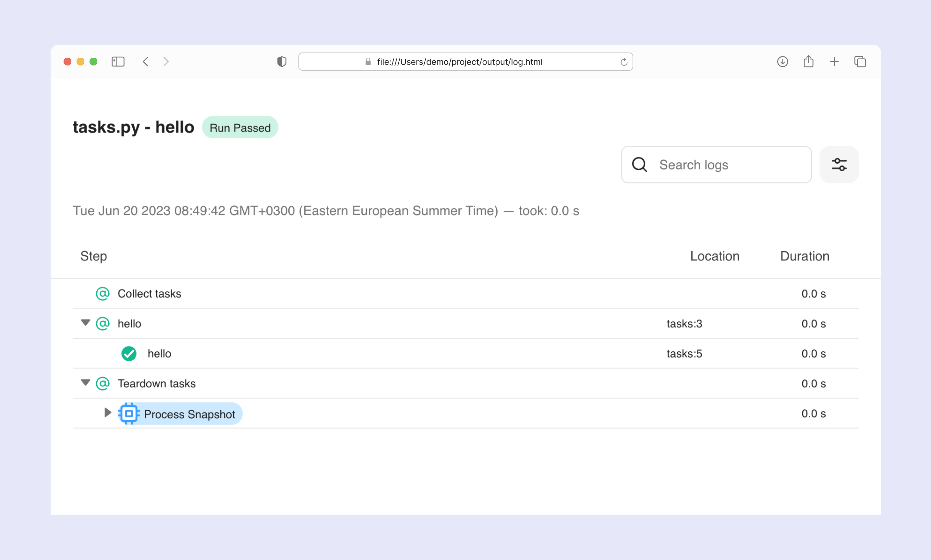The image size is (931, 560).
Task: Click the search magnifier icon
Action: (x=639, y=165)
